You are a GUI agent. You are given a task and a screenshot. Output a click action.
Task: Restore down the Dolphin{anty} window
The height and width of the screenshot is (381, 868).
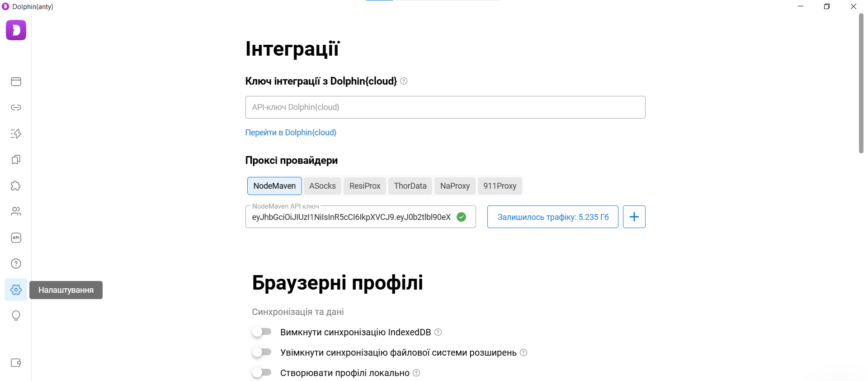pyautogui.click(x=827, y=6)
